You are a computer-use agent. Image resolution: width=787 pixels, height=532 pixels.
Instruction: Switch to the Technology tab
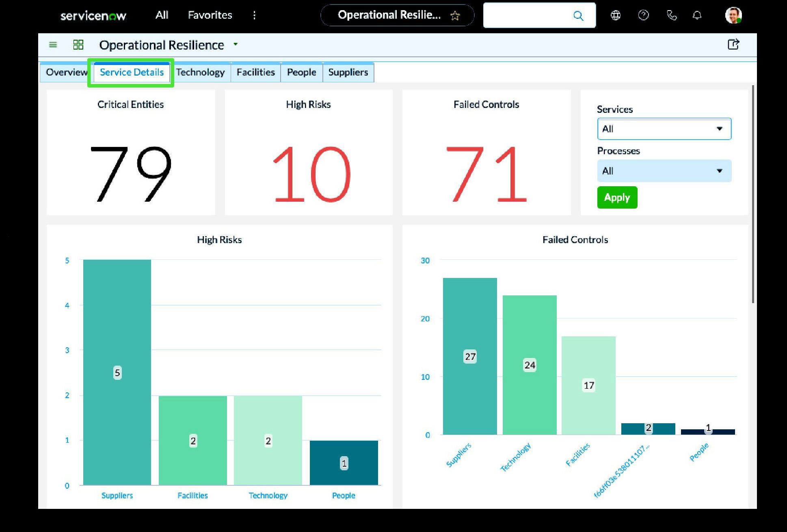(200, 72)
